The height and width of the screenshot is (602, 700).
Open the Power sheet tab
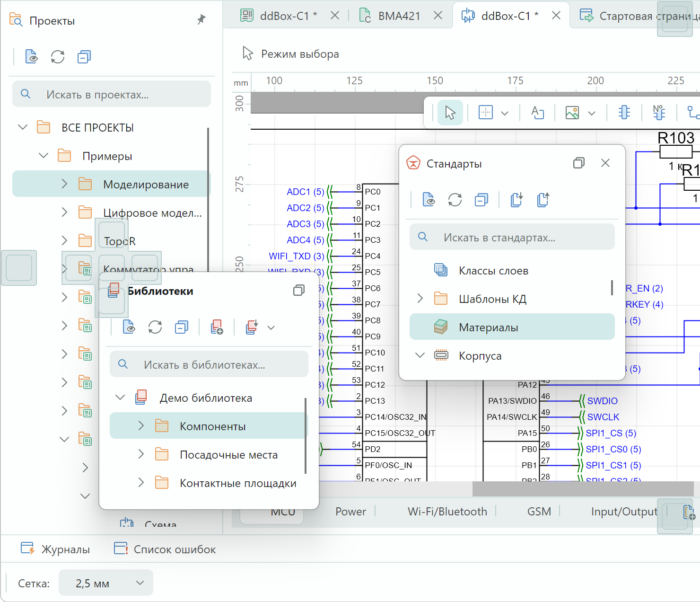click(x=350, y=511)
